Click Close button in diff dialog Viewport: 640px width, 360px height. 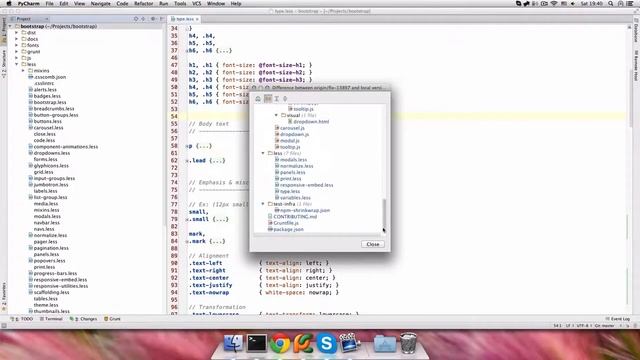[373, 244]
